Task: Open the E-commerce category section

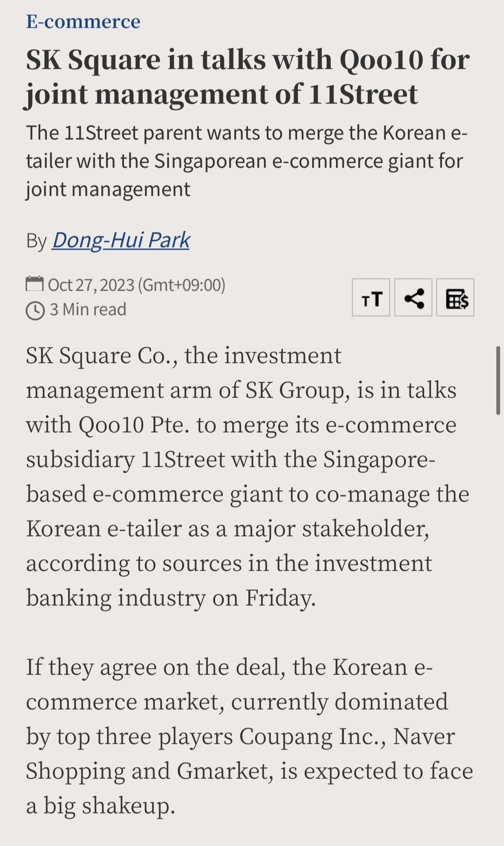Action: 83,21
